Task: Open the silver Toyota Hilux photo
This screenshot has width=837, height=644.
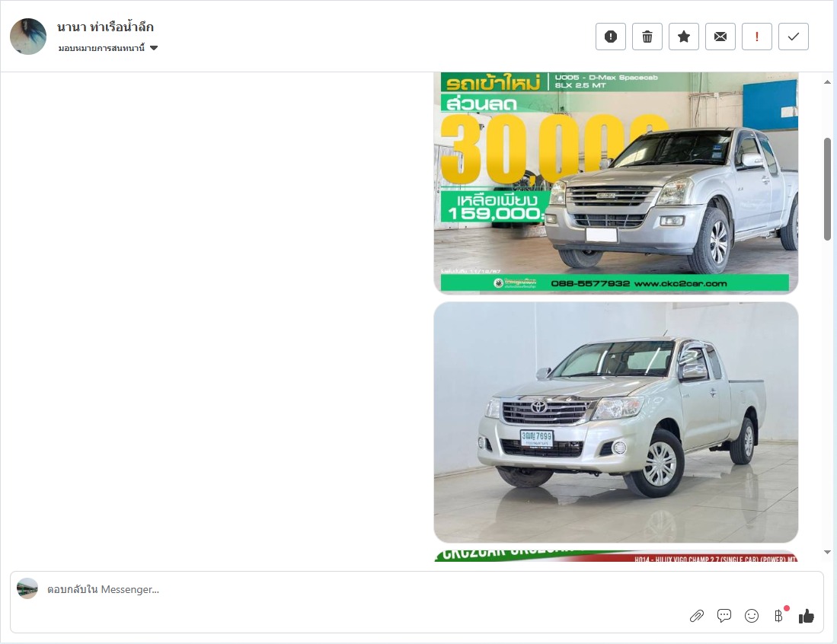Action: click(x=616, y=422)
